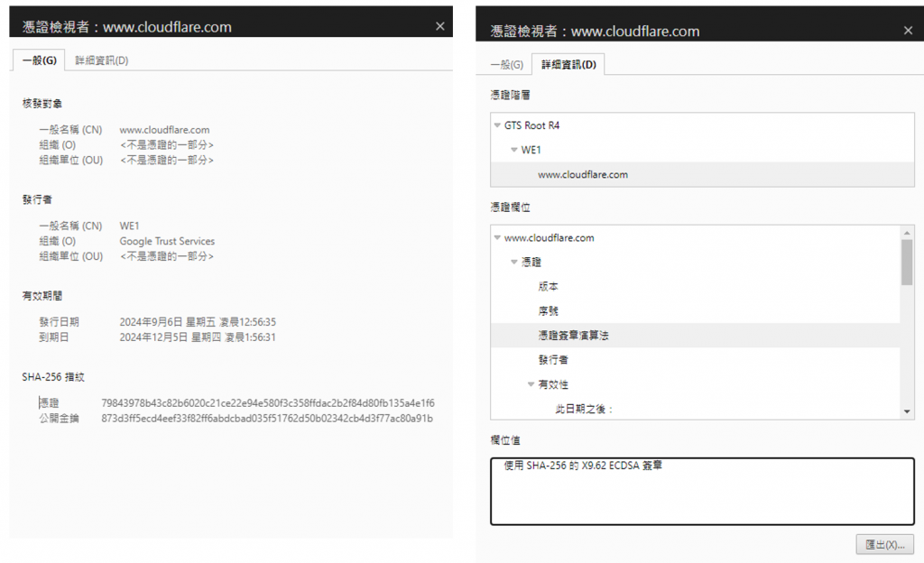This screenshot has width=924, height=563.
Task: Click the 核發對象 section heading
Action: pyautogui.click(x=42, y=104)
